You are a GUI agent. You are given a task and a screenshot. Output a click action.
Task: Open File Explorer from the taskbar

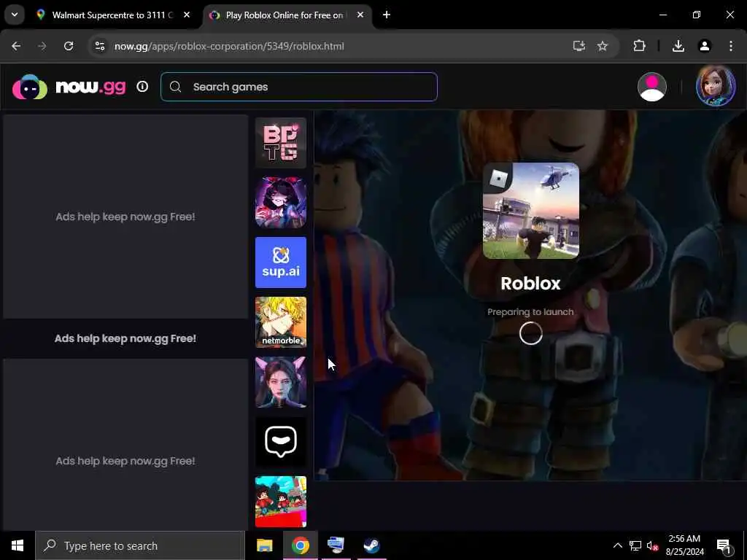[264, 545]
